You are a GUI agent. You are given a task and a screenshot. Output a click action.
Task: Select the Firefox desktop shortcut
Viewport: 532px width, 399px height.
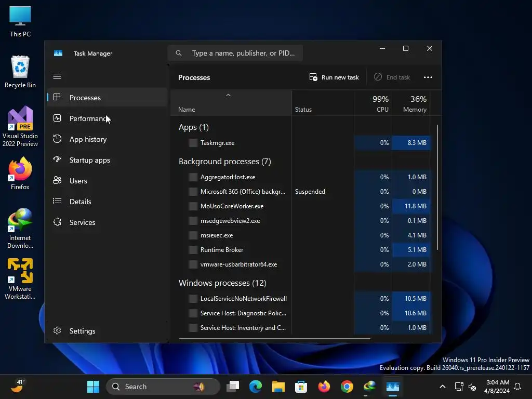[20, 174]
